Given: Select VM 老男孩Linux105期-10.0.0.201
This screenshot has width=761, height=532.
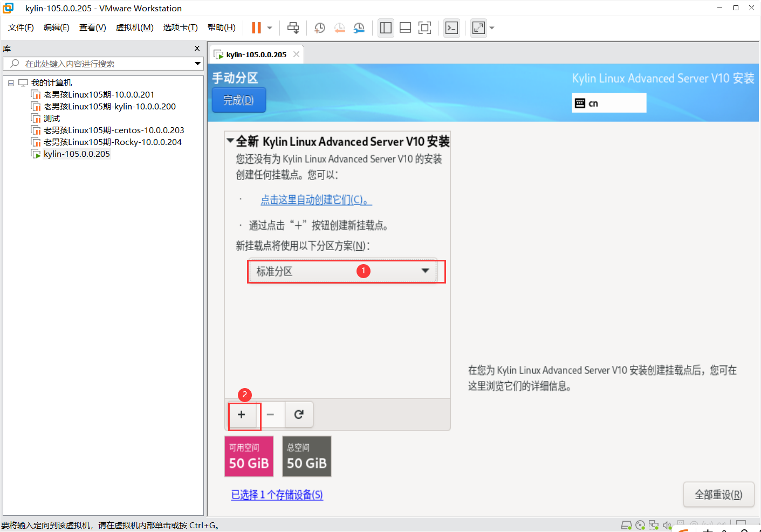Looking at the screenshot, I should pos(99,95).
